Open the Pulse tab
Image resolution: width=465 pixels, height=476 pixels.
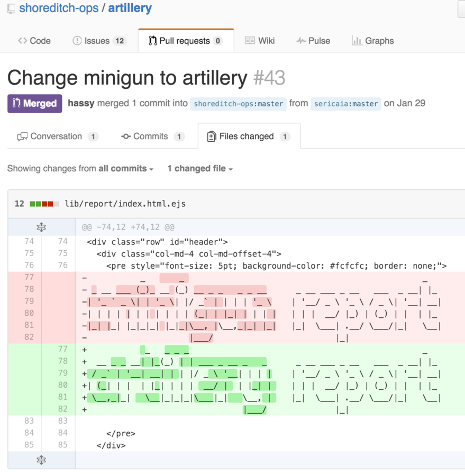click(x=314, y=41)
